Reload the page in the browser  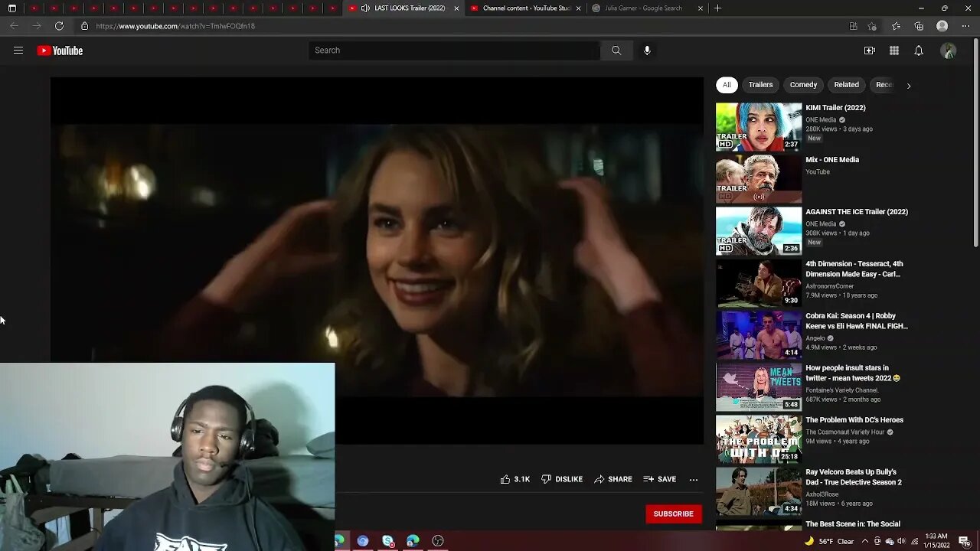click(x=59, y=26)
